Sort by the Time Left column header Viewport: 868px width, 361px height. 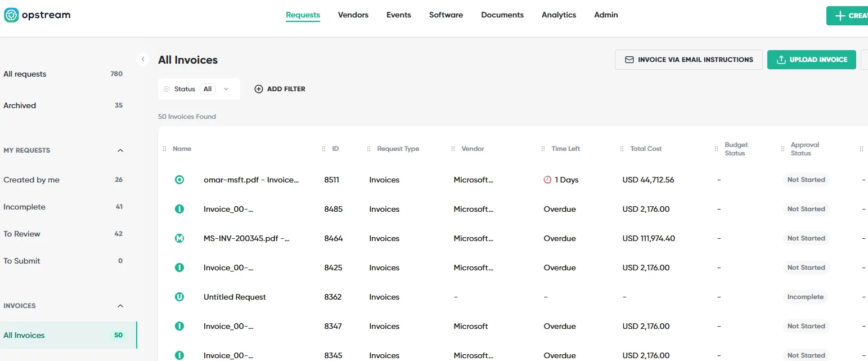click(565, 149)
